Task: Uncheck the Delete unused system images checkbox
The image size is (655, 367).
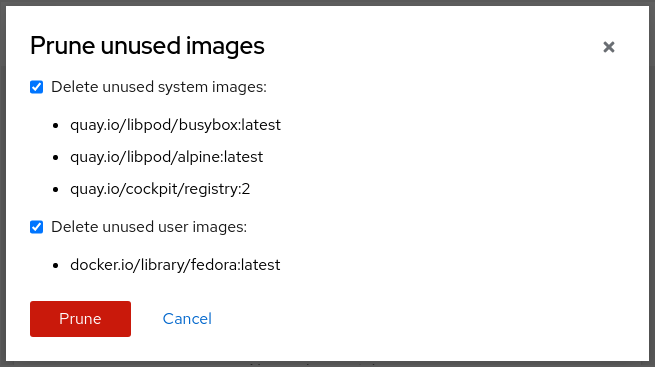Action: point(36,87)
